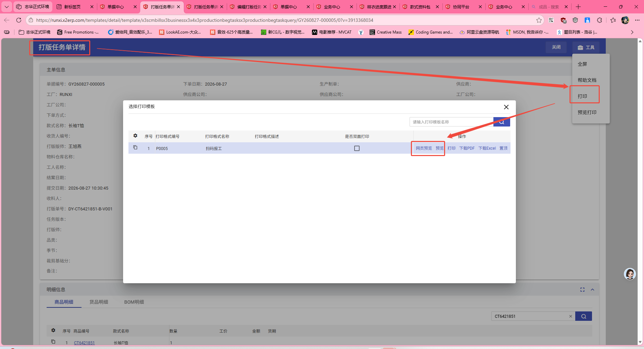Focus the print template name input
Image resolution: width=644 pixels, height=349 pixels.
pyautogui.click(x=451, y=122)
